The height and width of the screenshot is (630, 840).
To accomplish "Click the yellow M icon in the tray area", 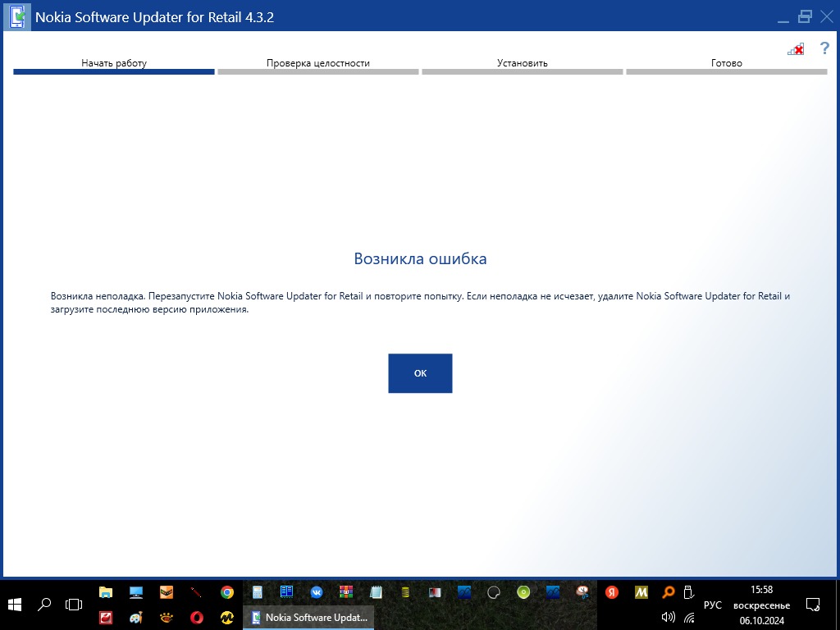I will point(641,592).
